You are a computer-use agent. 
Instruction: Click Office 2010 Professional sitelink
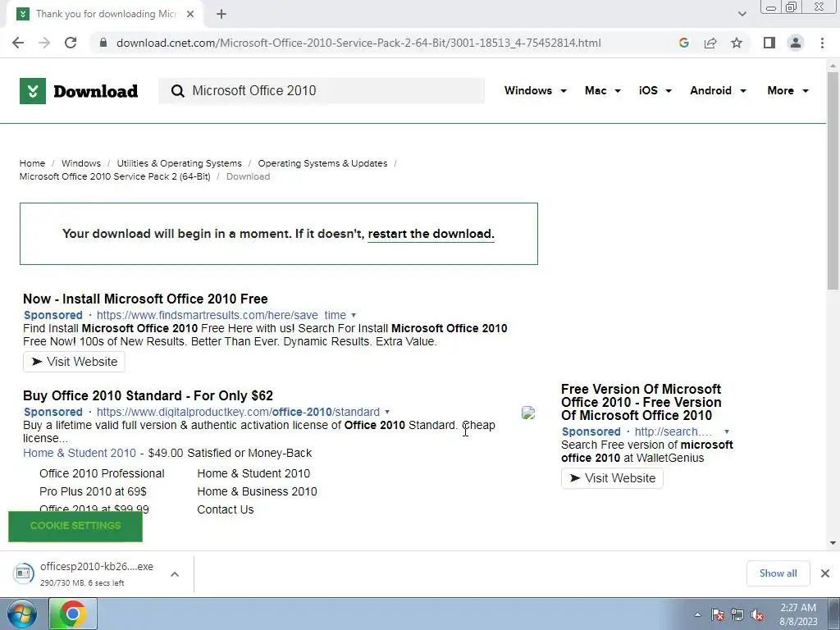(x=102, y=473)
